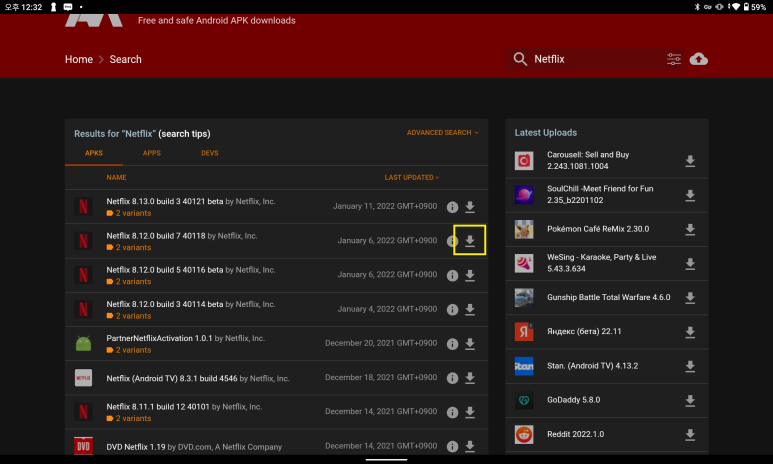Open Reddit 2022.1.0 thumbnail

click(x=524, y=434)
